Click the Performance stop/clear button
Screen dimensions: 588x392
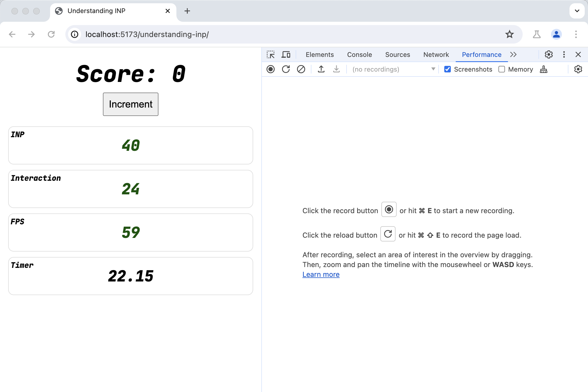tap(301, 69)
